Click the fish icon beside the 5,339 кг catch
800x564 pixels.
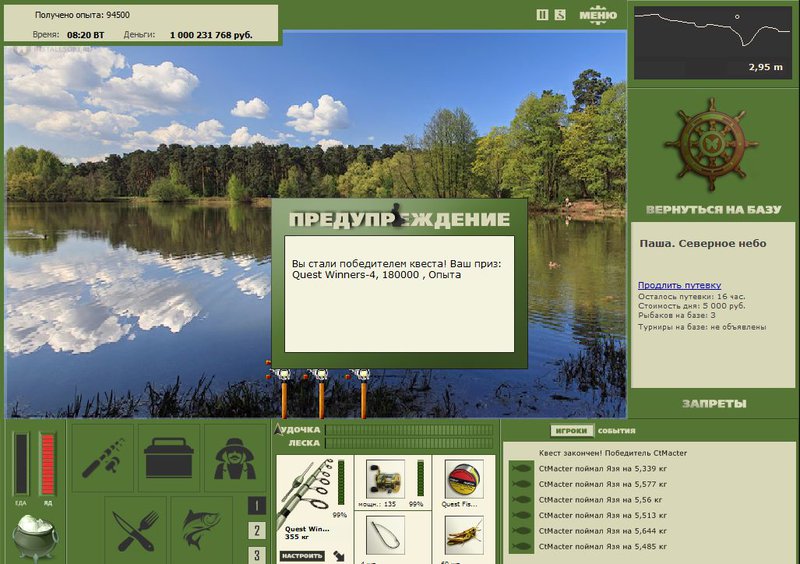tap(521, 469)
